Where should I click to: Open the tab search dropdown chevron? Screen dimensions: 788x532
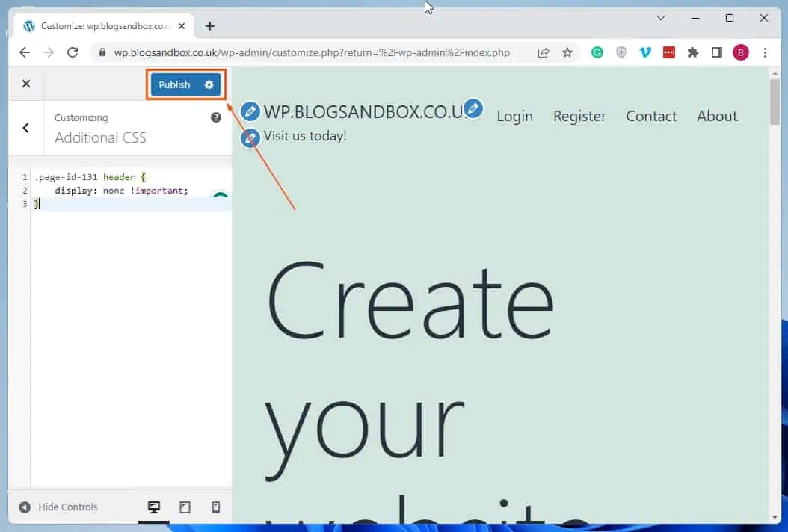pos(661,18)
